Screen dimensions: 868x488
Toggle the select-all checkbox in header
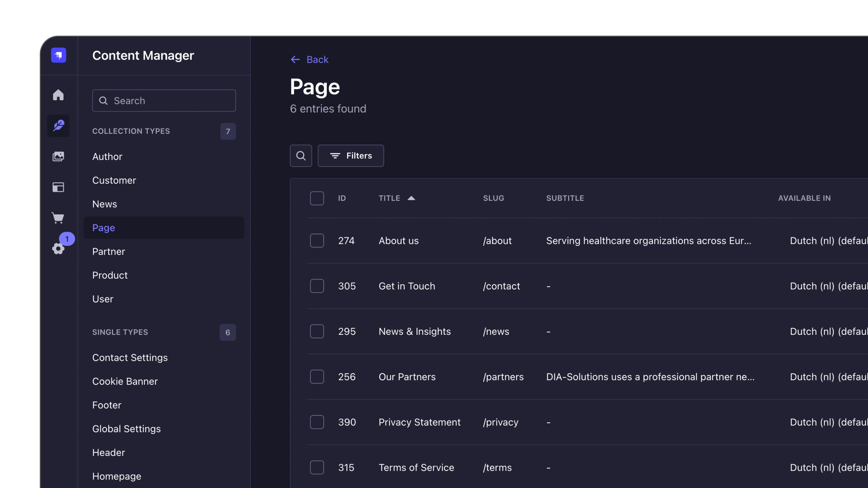click(x=317, y=198)
